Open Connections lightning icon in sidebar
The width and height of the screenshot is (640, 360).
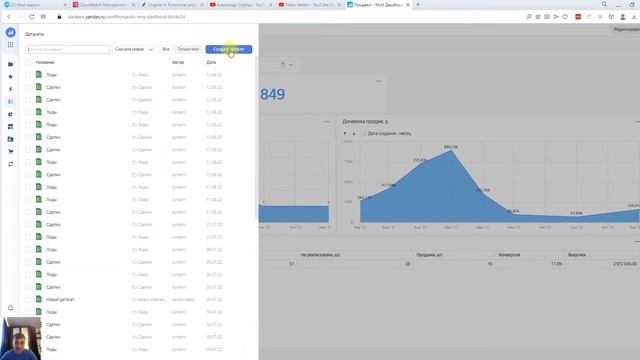click(11, 89)
